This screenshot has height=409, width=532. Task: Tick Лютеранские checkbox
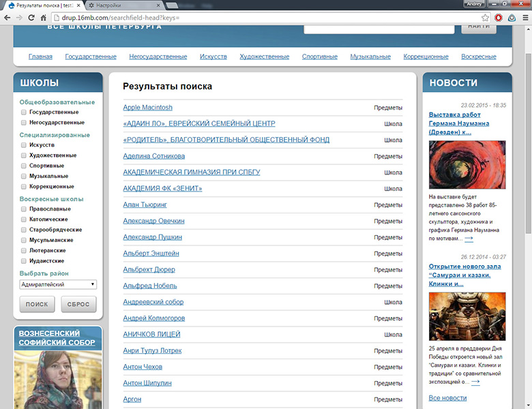[23, 251]
